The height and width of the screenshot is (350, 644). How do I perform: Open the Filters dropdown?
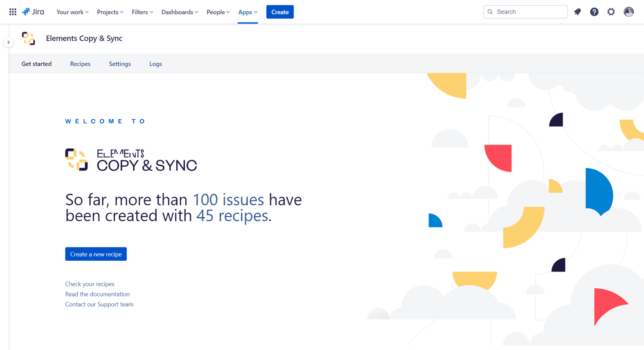coord(142,12)
